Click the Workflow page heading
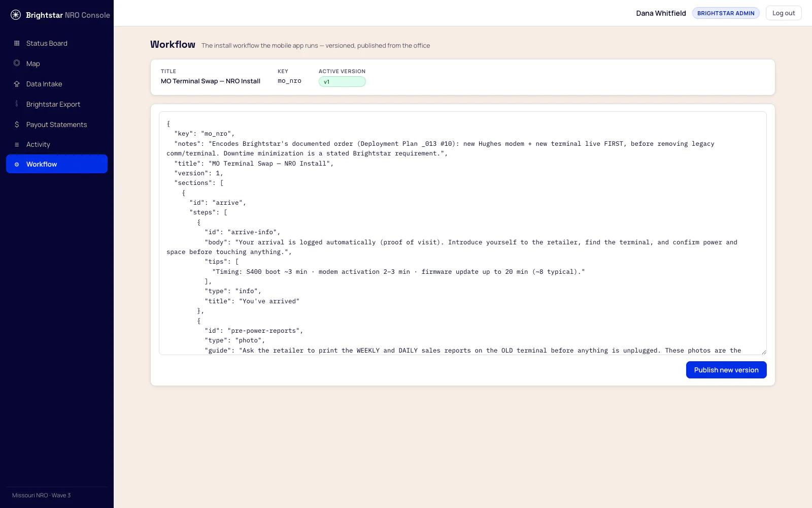Viewport: 812px width, 508px height. click(173, 45)
